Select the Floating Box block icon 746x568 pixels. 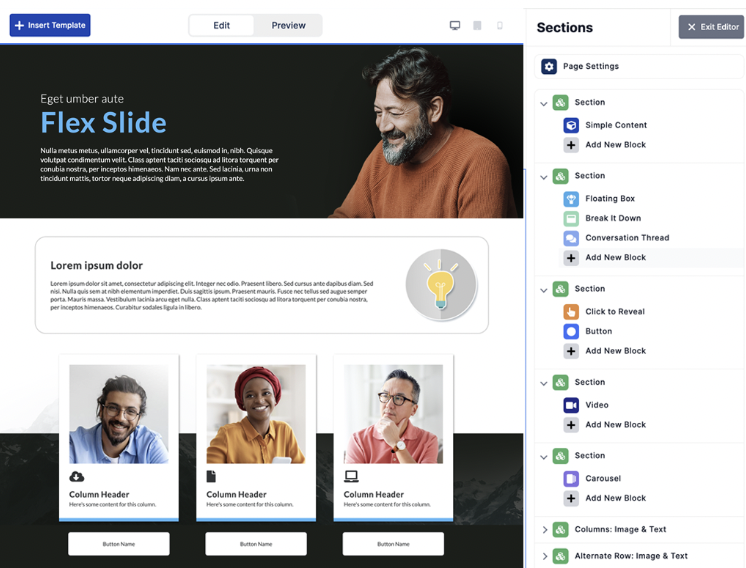[x=571, y=199]
